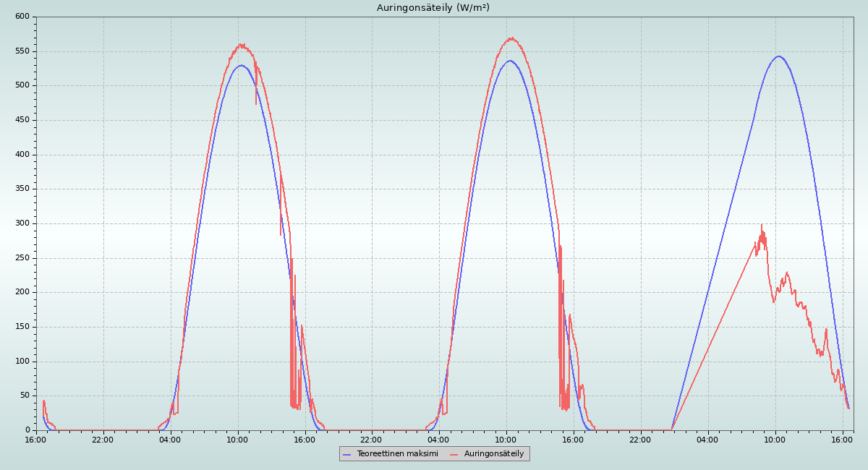
Task: Click the 300 y-axis tick label
Action: pyautogui.click(x=22, y=223)
